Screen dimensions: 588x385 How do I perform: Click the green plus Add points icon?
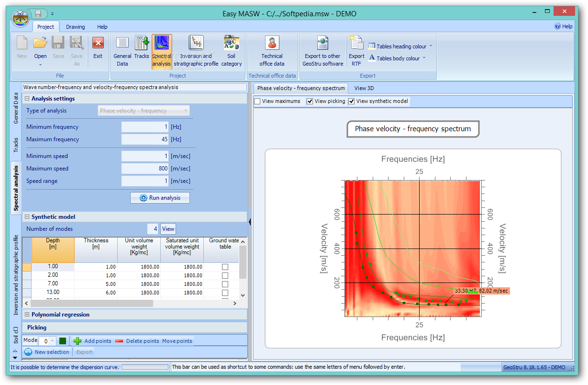tap(78, 341)
